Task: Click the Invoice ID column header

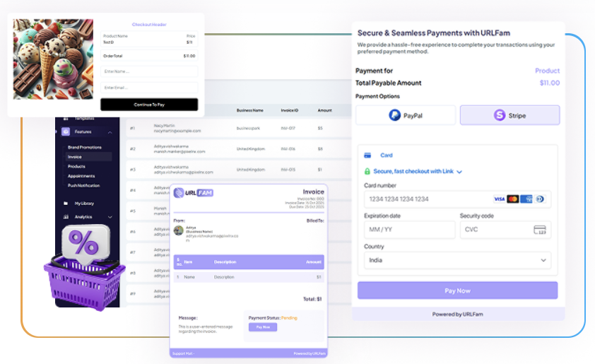Action: [290, 110]
